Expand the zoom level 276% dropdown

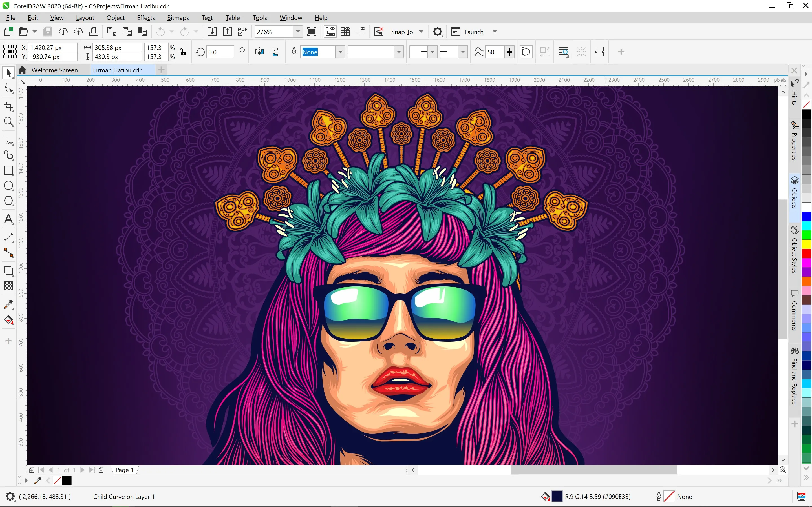pos(298,32)
